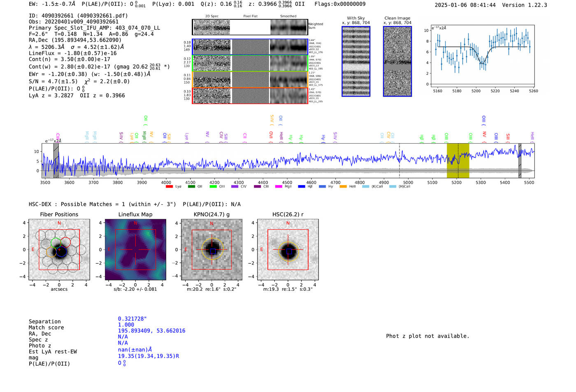Image resolution: width=576 pixels, height=392 pixels.
Task: Click the orange HeII legend swatch
Action: pos(343,187)
